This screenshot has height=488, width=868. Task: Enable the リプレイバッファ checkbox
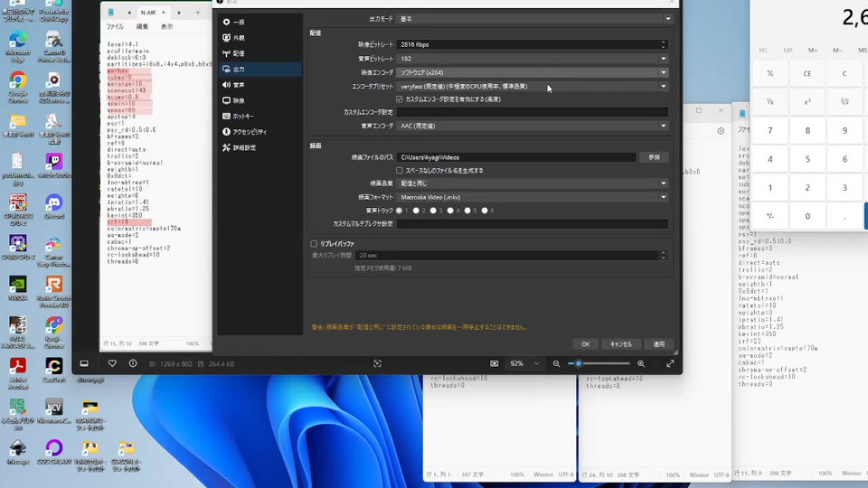314,244
